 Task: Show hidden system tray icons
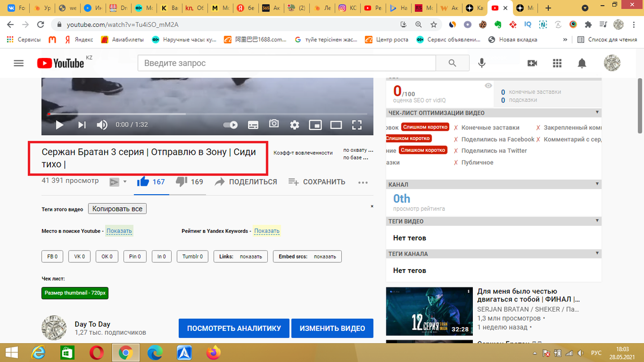(x=536, y=353)
